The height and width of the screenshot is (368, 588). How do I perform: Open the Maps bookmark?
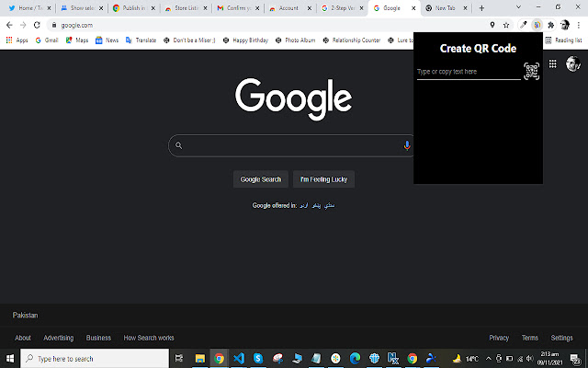tap(77, 40)
